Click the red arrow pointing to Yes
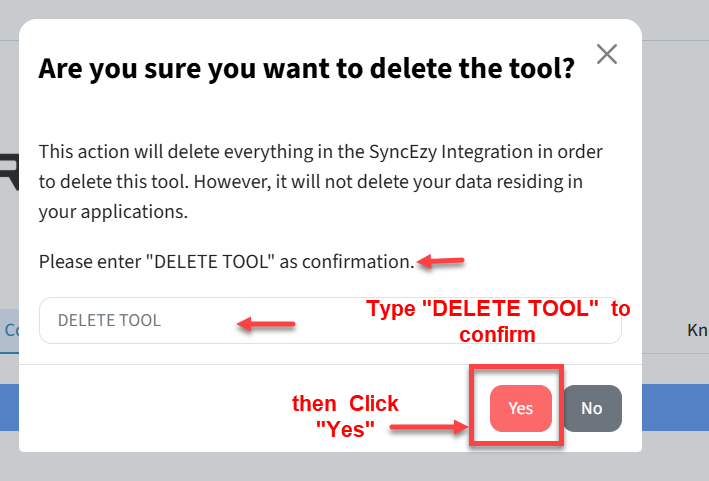 point(428,427)
